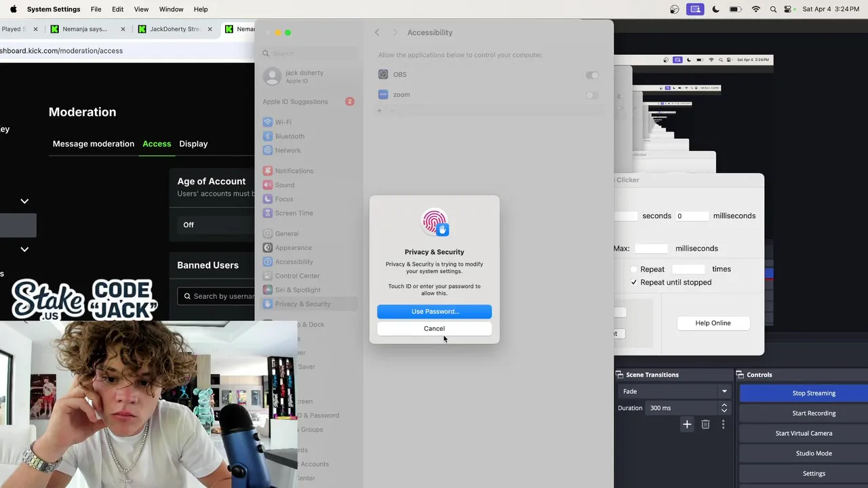Click Use Password in the Privacy & Security dialog
This screenshot has width=868, height=488.
point(435,311)
